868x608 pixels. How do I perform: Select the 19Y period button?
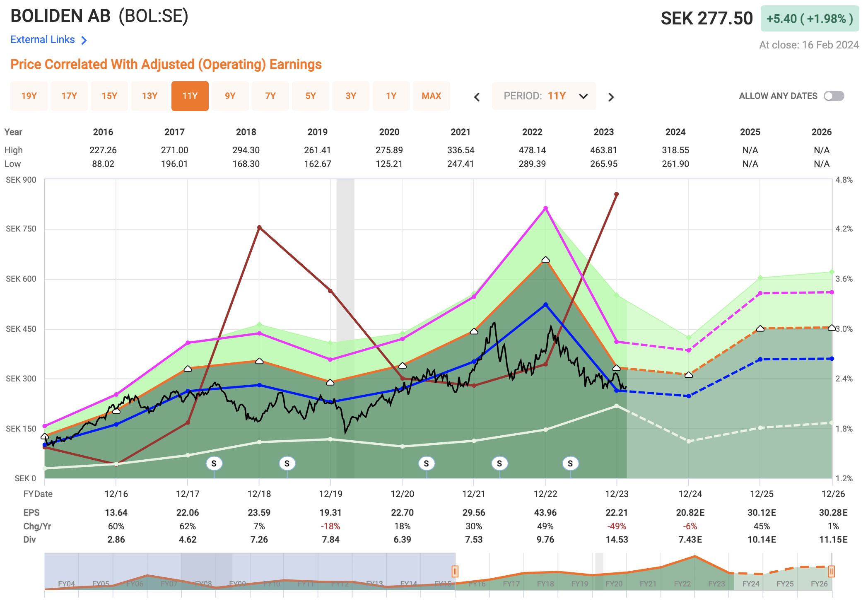pos(29,96)
